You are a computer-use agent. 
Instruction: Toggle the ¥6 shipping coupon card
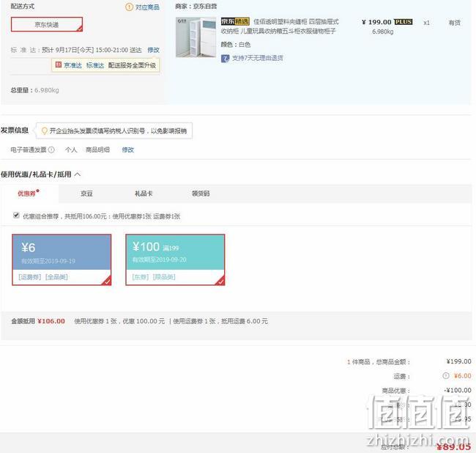click(62, 259)
